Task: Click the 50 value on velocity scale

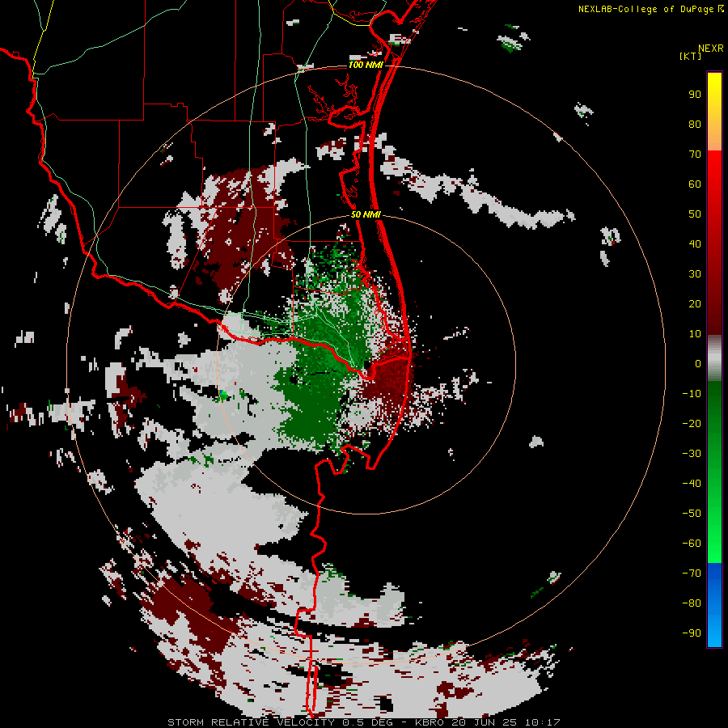Action: [695, 214]
